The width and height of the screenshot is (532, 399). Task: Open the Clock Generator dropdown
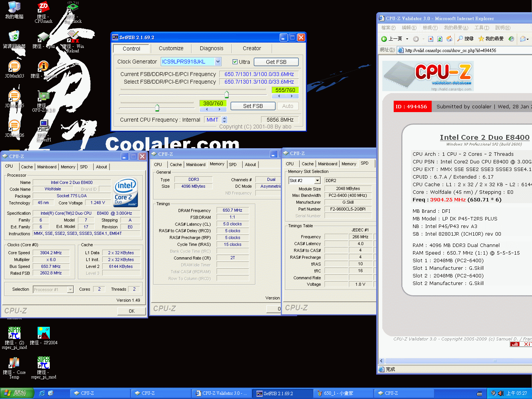(x=218, y=62)
